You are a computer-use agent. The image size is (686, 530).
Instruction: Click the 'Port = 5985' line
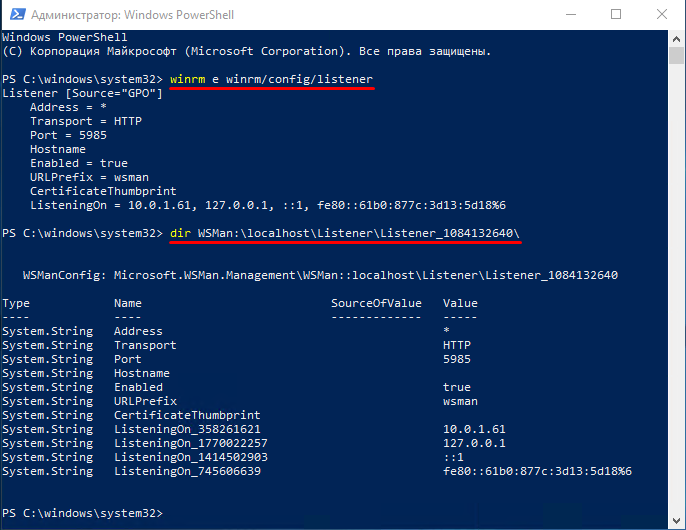point(68,135)
